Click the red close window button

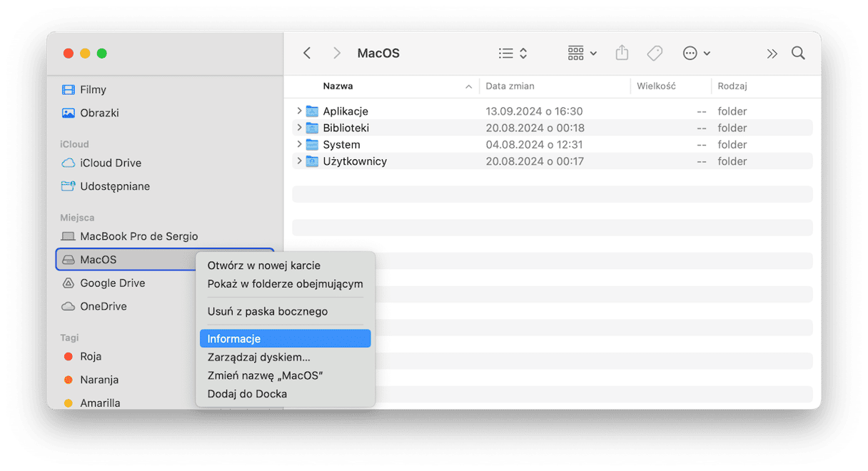(69, 54)
